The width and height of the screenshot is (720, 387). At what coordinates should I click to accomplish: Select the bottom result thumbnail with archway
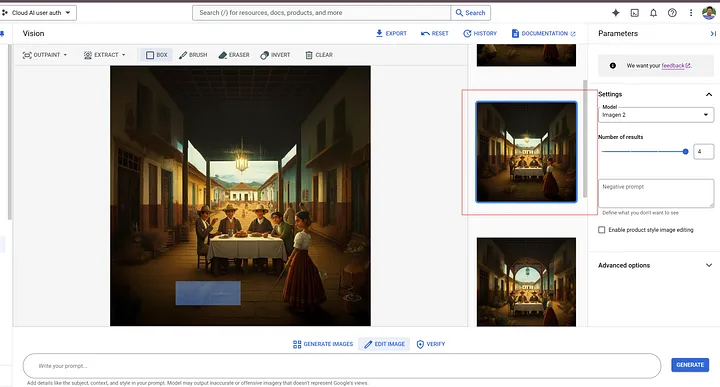[x=526, y=282]
